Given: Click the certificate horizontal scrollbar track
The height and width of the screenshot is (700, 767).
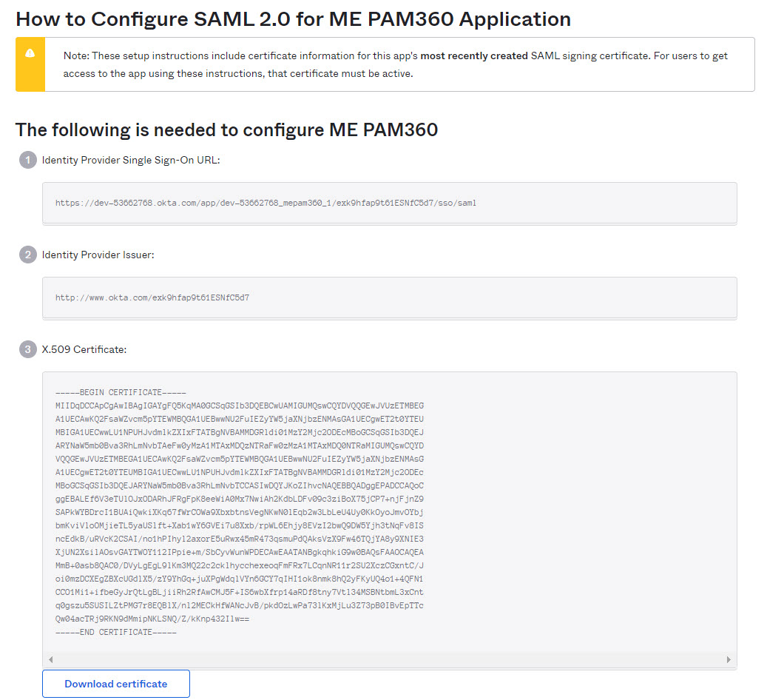Looking at the screenshot, I should point(389,659).
